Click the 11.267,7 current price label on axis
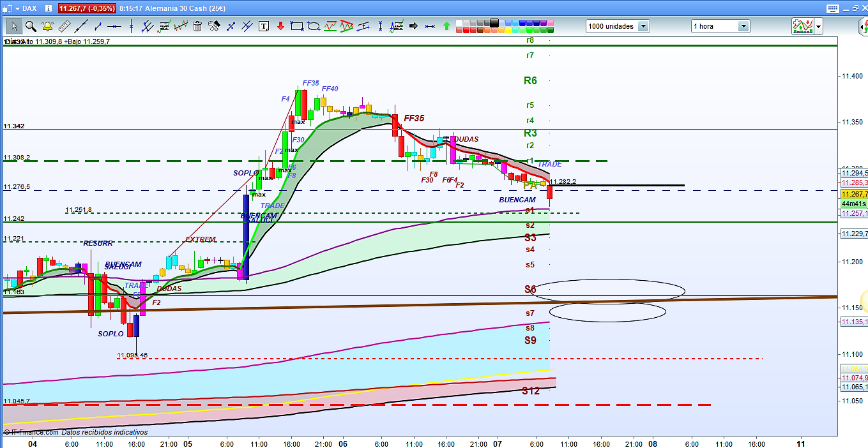 [x=853, y=194]
